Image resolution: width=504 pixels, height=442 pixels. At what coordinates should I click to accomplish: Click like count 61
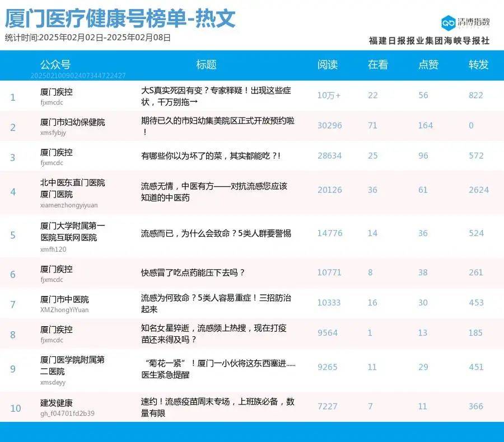click(423, 190)
